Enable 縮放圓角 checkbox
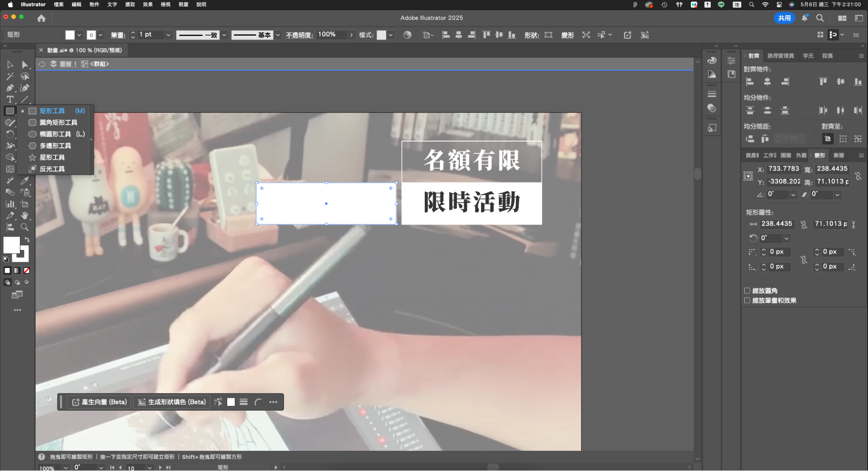Image resolution: width=868 pixels, height=471 pixels. coord(747,291)
